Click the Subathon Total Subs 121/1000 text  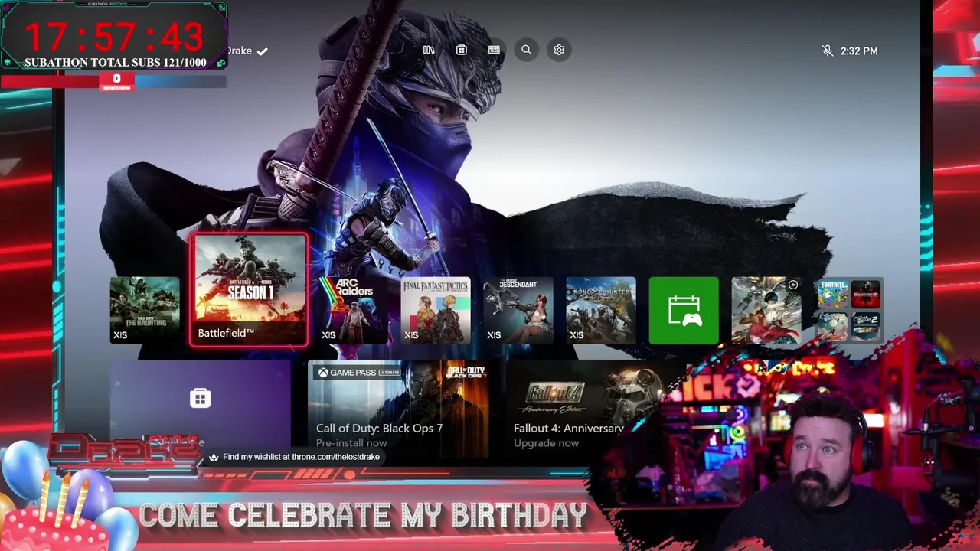[x=115, y=63]
